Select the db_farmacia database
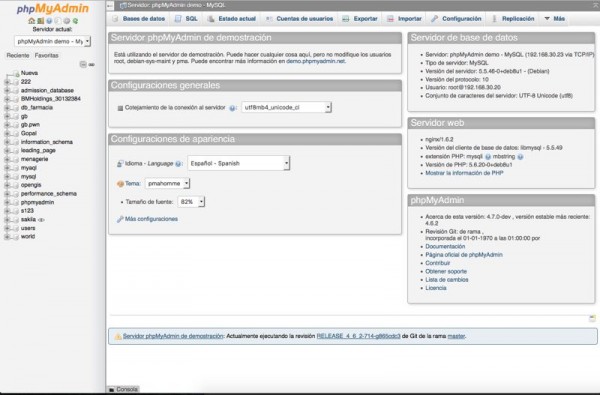The width and height of the screenshot is (600, 395). coord(36,108)
